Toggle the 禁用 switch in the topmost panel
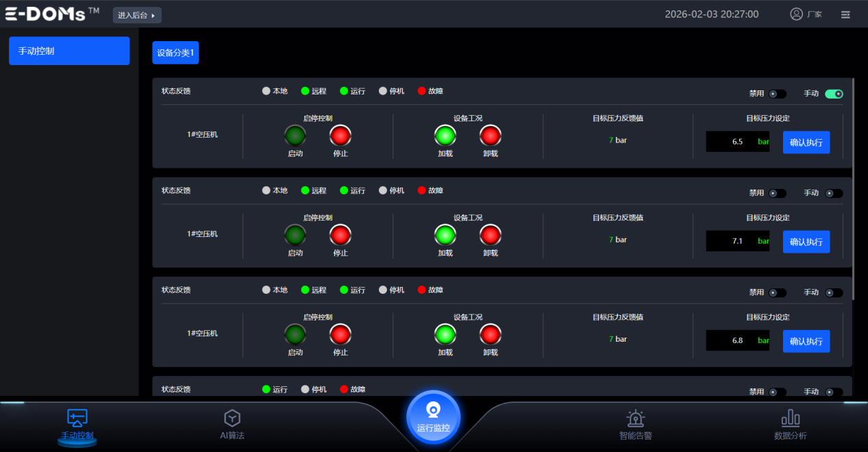868x452 pixels. click(x=777, y=94)
